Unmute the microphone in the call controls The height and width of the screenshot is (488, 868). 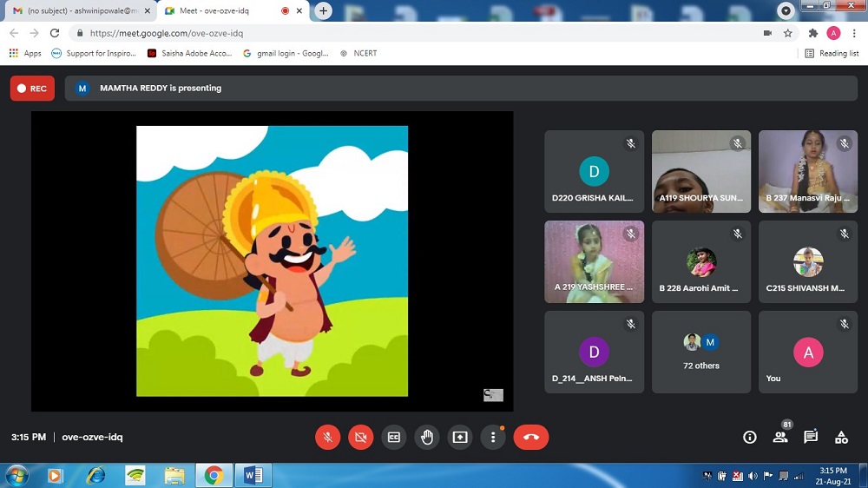tap(327, 438)
